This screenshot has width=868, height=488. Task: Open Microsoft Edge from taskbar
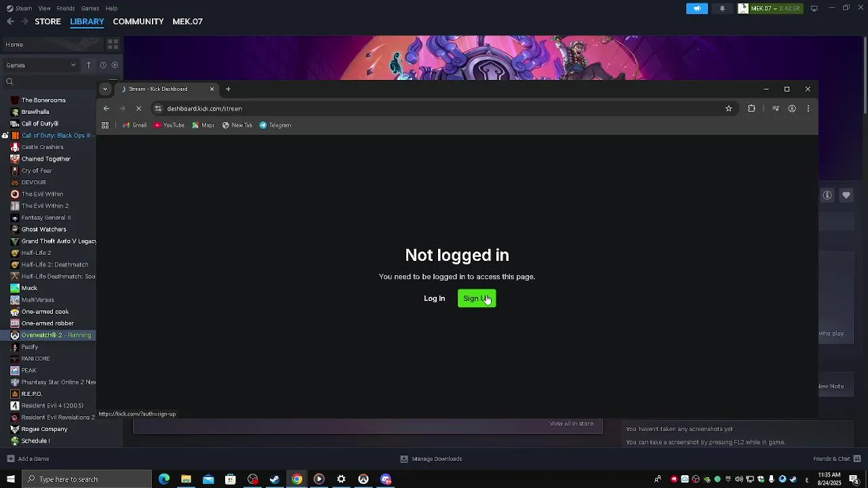(164, 479)
